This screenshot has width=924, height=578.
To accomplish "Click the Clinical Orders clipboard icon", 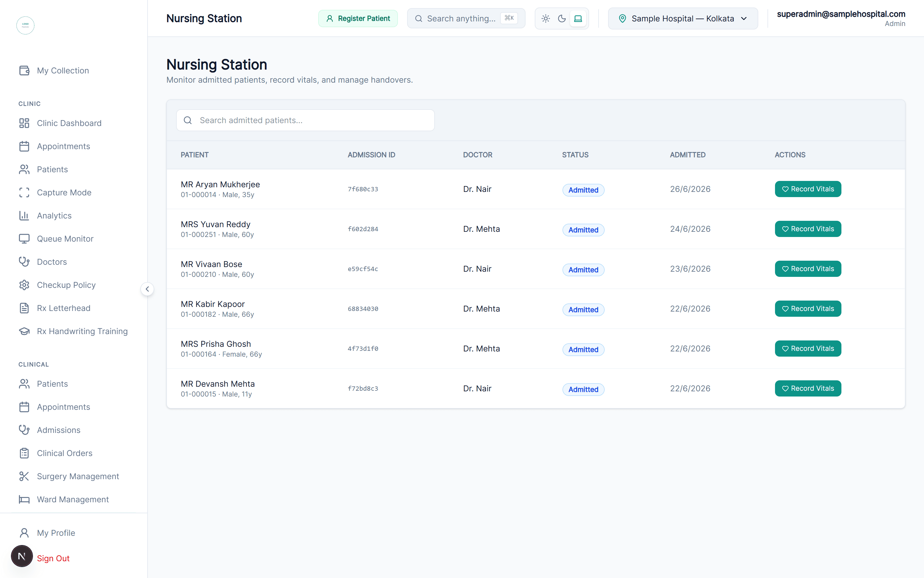I will (x=24, y=453).
